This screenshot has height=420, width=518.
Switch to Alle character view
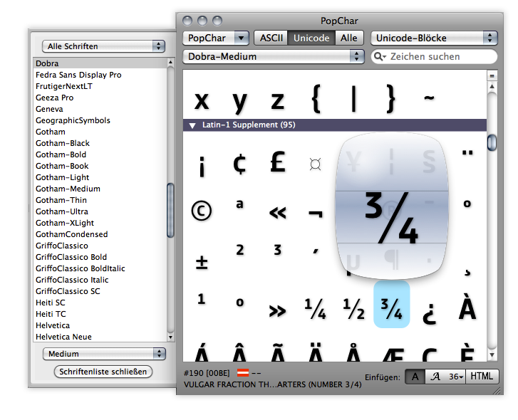click(349, 38)
